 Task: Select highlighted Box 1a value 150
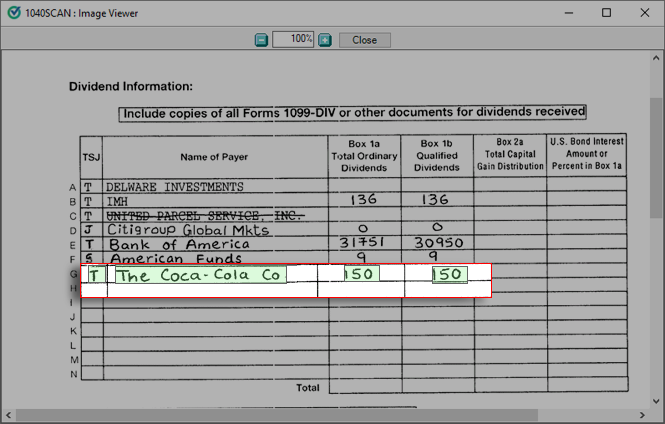(x=361, y=273)
